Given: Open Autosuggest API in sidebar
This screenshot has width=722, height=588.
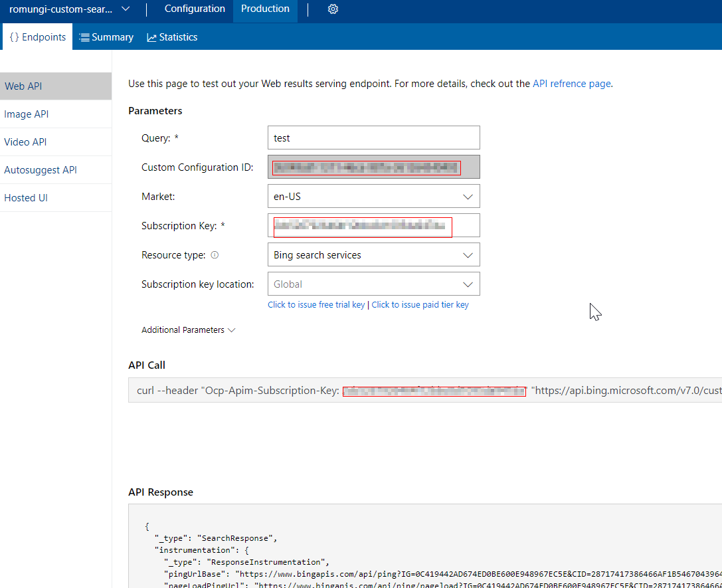Looking at the screenshot, I should pos(56,170).
